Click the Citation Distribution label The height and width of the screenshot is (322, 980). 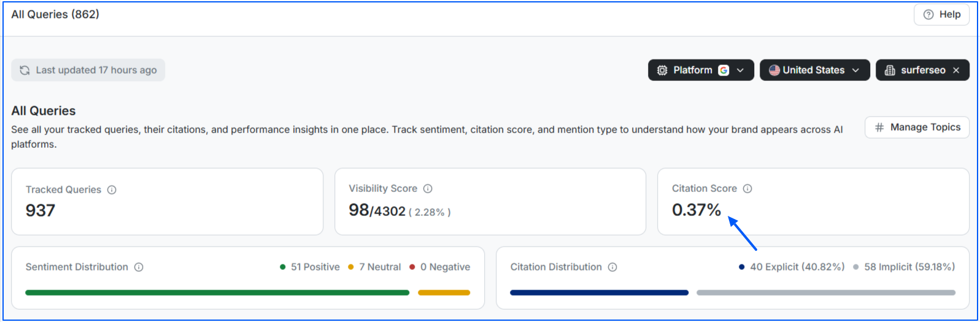tap(556, 267)
